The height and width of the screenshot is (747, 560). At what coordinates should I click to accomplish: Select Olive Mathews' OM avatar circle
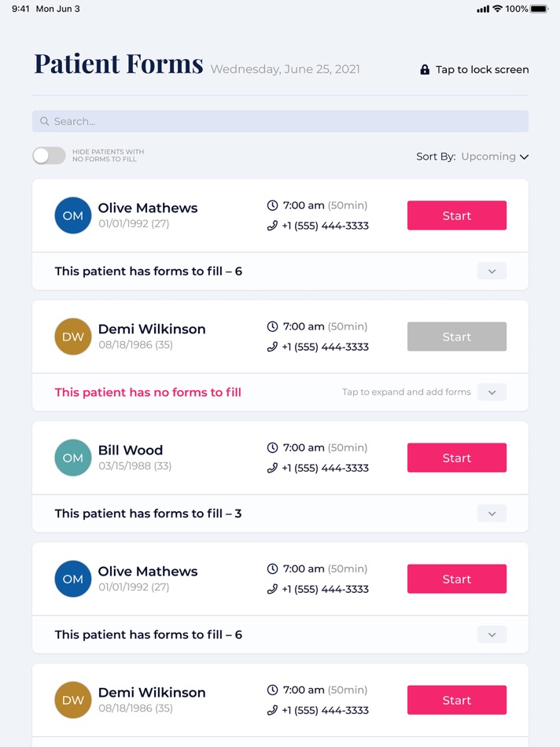[x=72, y=215]
